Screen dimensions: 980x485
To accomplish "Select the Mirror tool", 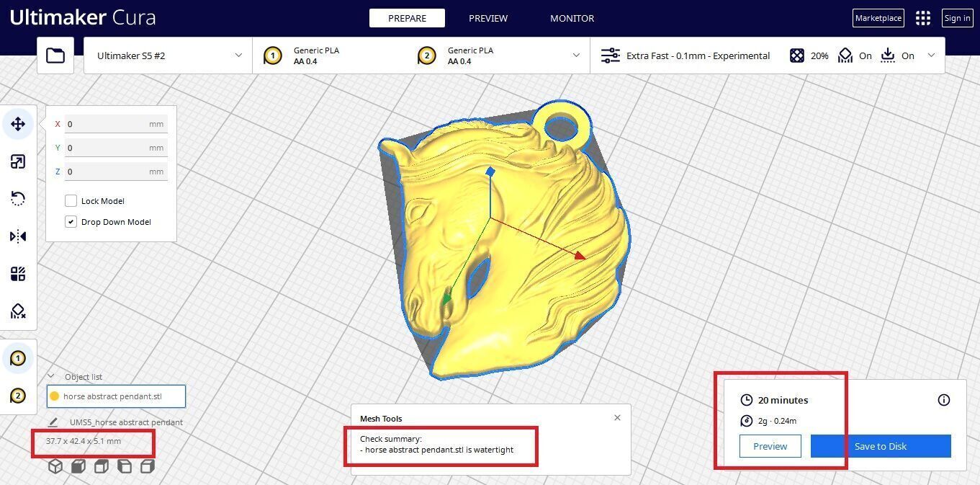I will 18,236.
